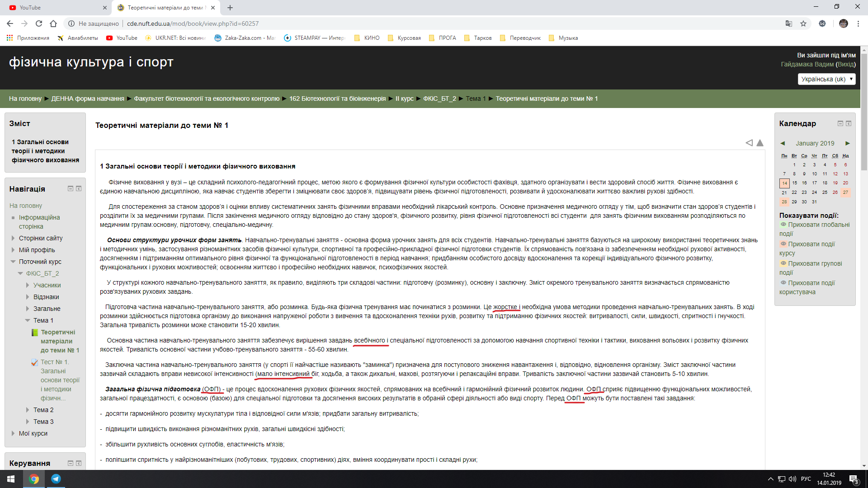Toggle Приховати події курсу eye icon

783,244
